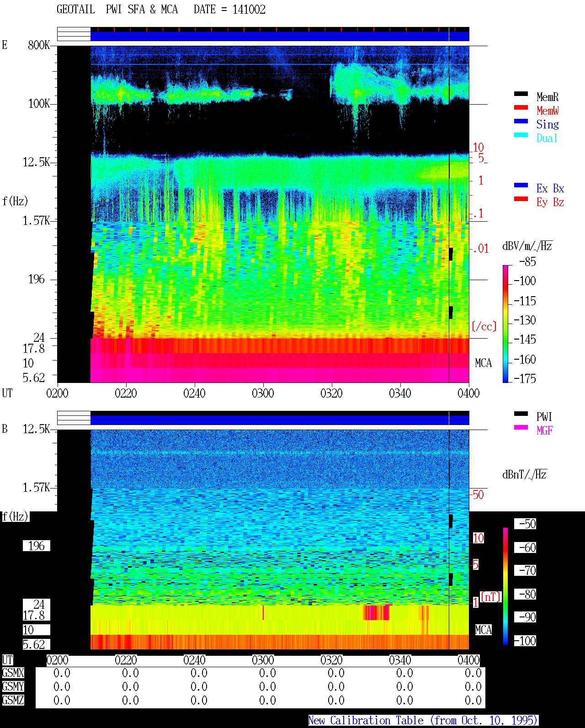The width and height of the screenshot is (585, 728).
Task: Click the 100K frequency axis label
Action: click(39, 103)
